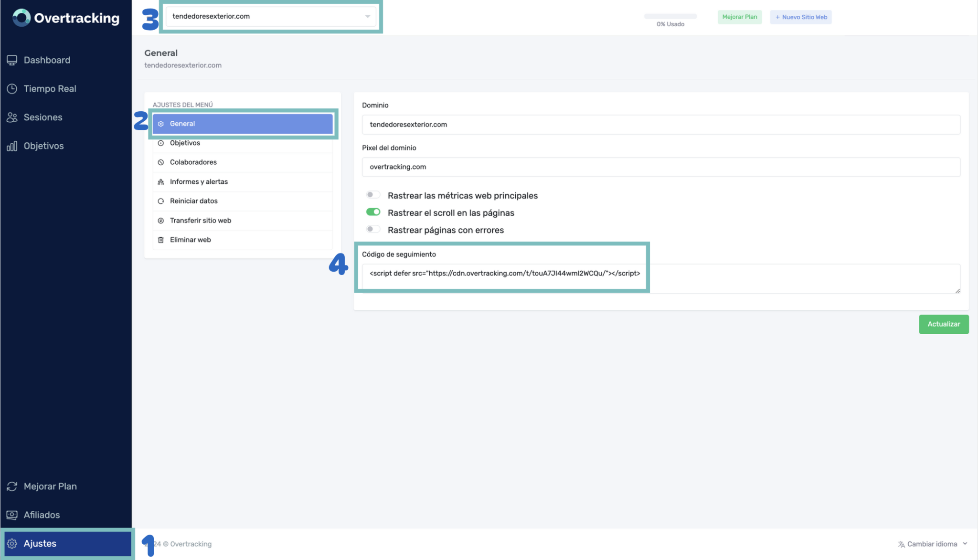Click the Tiempo Real clock icon

click(12, 89)
